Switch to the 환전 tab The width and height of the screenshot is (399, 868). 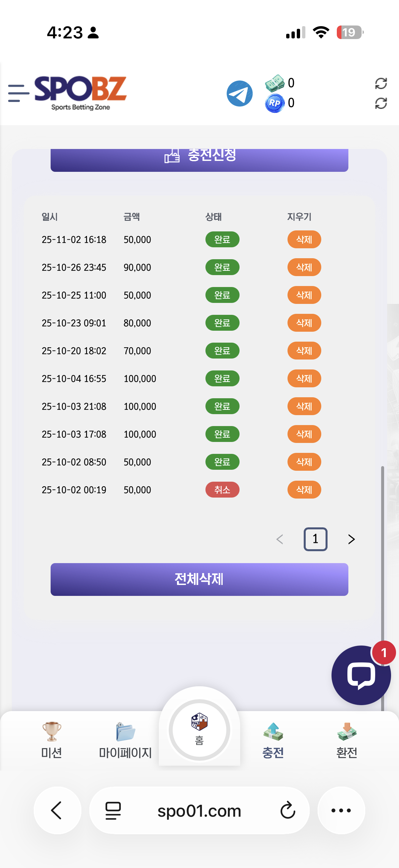(x=346, y=740)
